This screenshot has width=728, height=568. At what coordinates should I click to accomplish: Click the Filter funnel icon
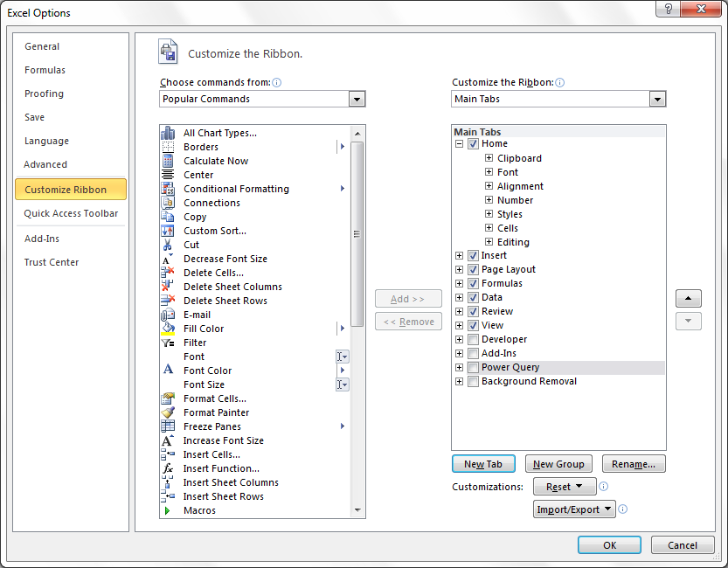click(x=168, y=343)
